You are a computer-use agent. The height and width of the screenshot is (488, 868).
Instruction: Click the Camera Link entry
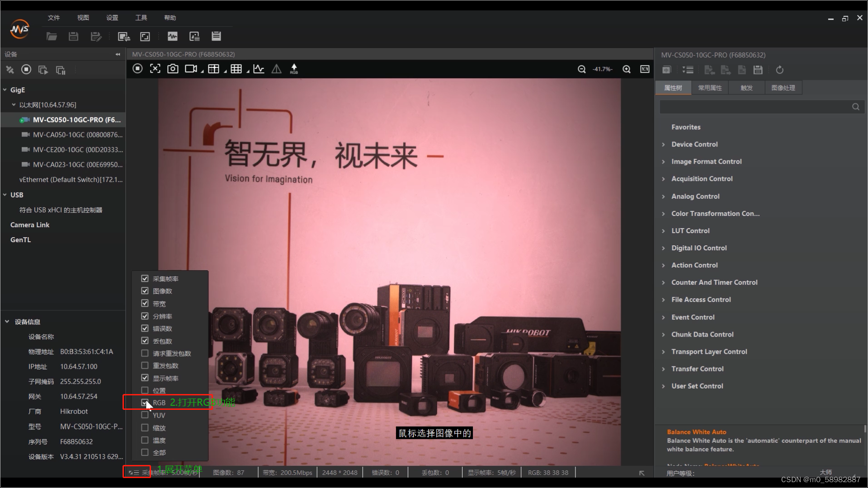[30, 225]
